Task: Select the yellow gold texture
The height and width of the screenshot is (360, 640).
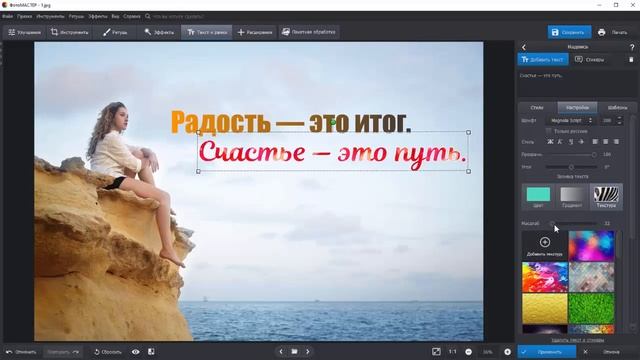Action: click(545, 308)
